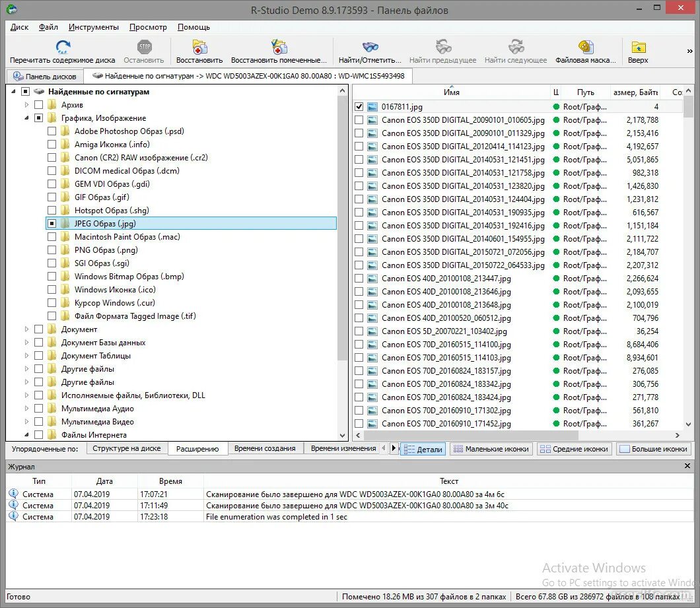
Task: Open the Просмотр menu
Action: click(x=148, y=27)
